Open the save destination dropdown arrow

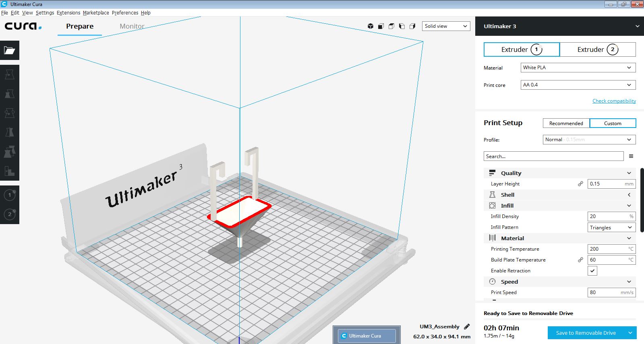630,333
